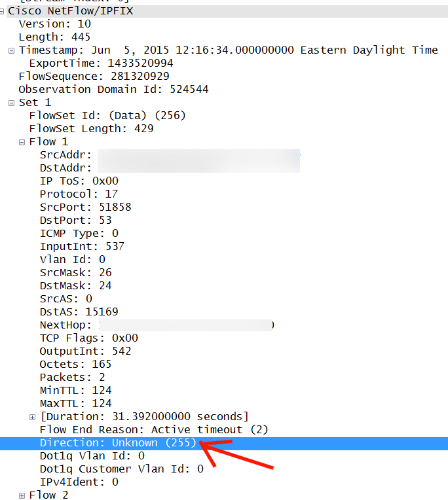Screen dimensions: 448x500
Task: Expand the Flow 2 node
Action: point(22,495)
